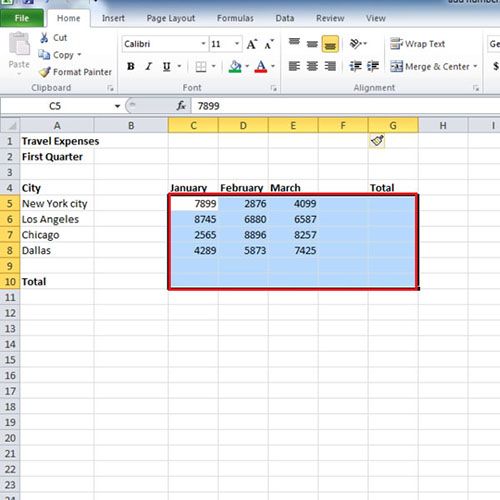Image resolution: width=500 pixels, height=500 pixels.
Task: Click the Paste clipboard icon
Action: click(x=19, y=43)
